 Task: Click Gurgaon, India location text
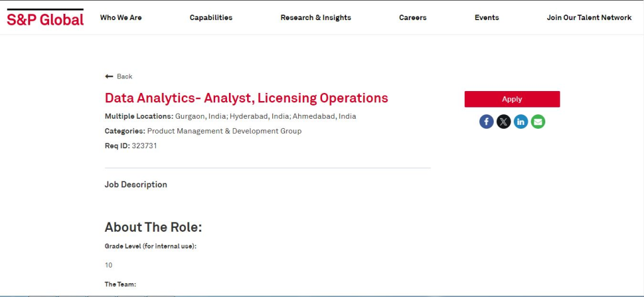click(201, 116)
